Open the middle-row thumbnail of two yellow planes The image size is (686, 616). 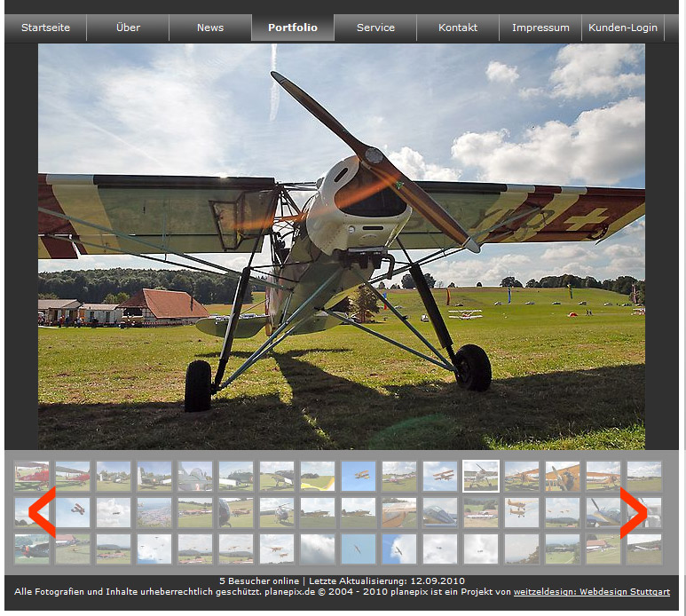pos(522,512)
